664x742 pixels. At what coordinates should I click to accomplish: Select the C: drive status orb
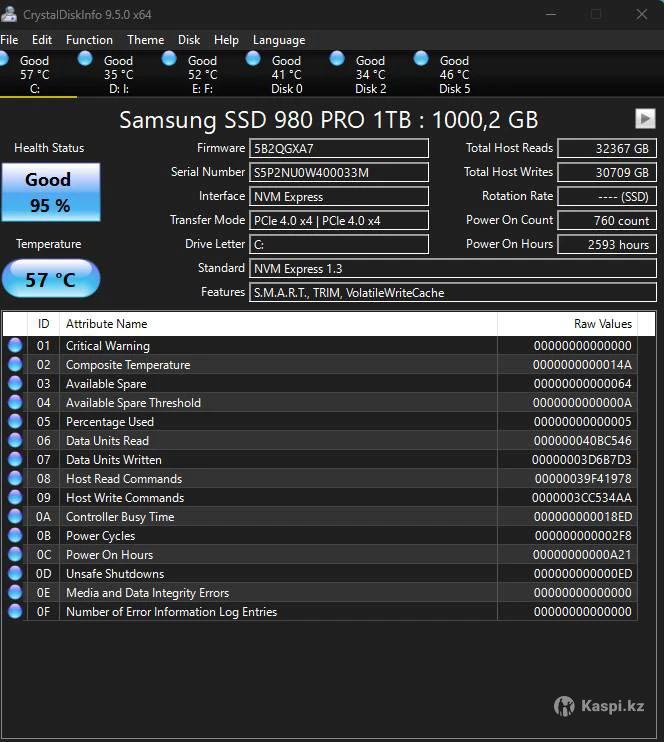pyautogui.click(x=4, y=59)
